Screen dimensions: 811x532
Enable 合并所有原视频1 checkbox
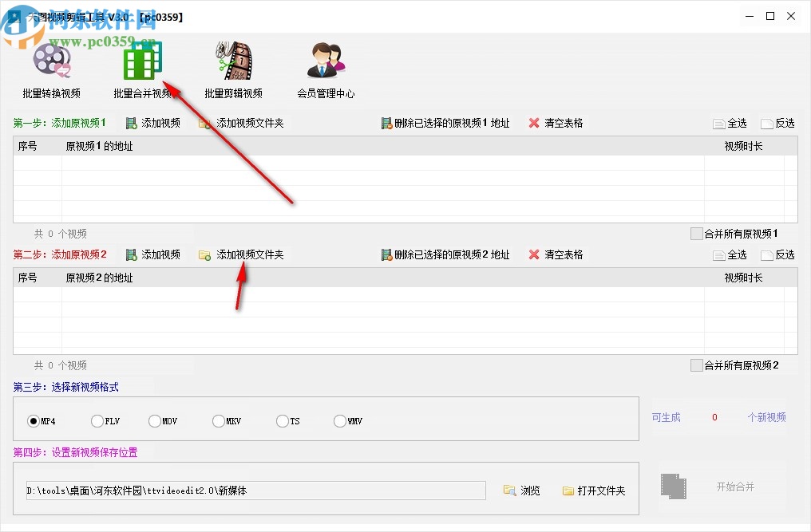point(697,234)
